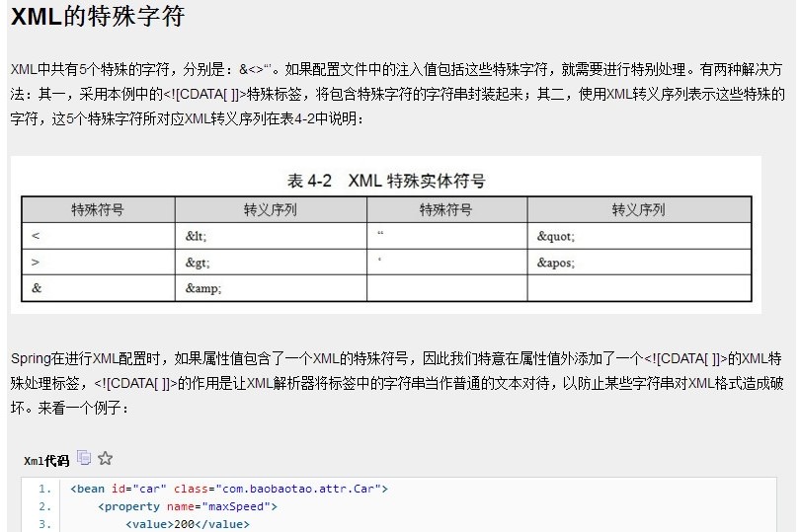
Task: Click the Xml代码 label above the code block
Action: pyautogui.click(x=46, y=461)
